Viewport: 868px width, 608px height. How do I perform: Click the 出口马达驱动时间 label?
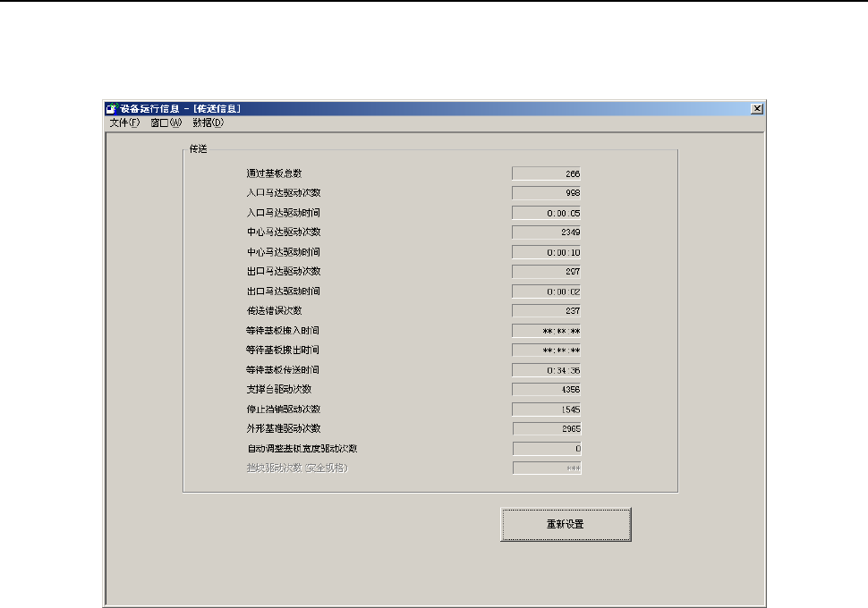(283, 291)
